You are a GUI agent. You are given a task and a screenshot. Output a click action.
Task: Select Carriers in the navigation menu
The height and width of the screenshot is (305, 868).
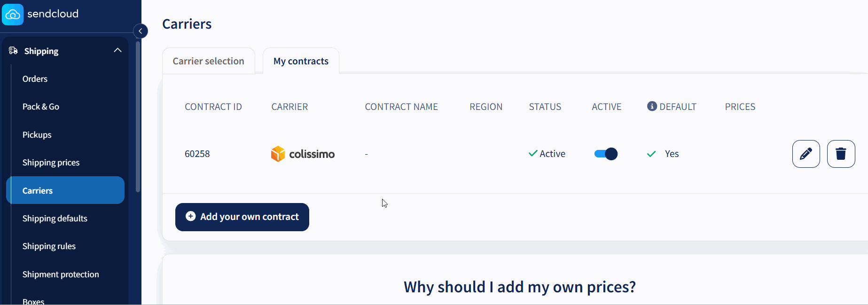[37, 190]
